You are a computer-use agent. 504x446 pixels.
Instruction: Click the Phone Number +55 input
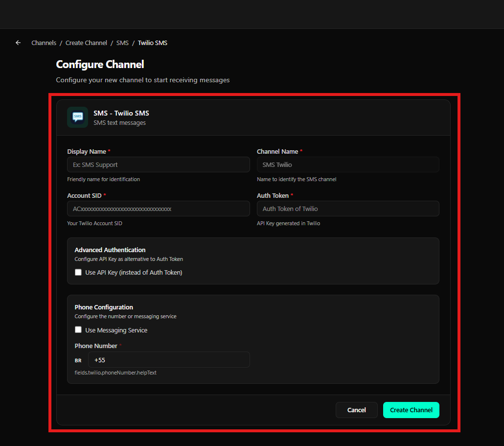point(169,360)
